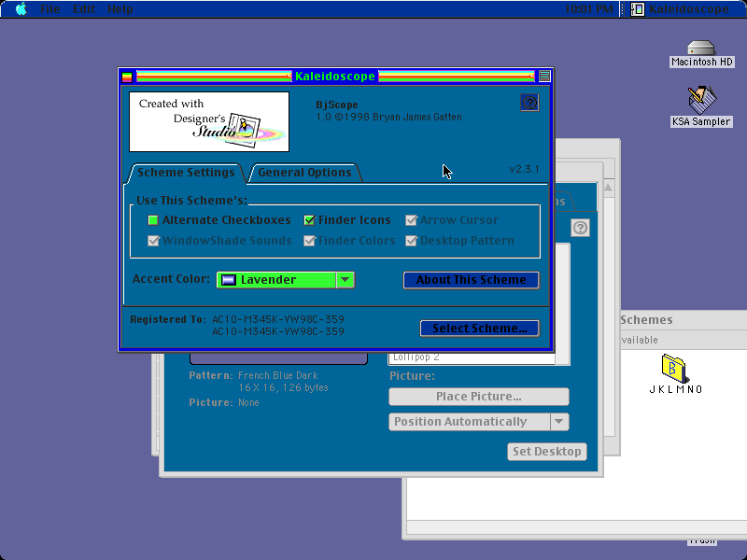Uncheck the Finder Icons checkbox
This screenshot has width=747, height=560.
[309, 220]
